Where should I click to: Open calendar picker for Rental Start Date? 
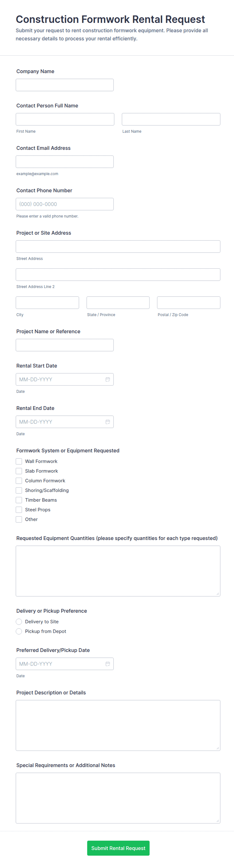(x=107, y=379)
